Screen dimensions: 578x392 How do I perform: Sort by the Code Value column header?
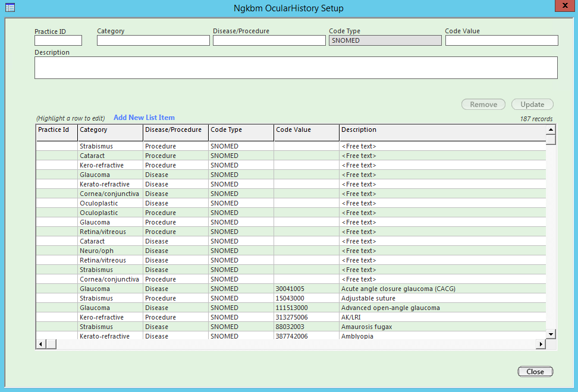(306, 133)
